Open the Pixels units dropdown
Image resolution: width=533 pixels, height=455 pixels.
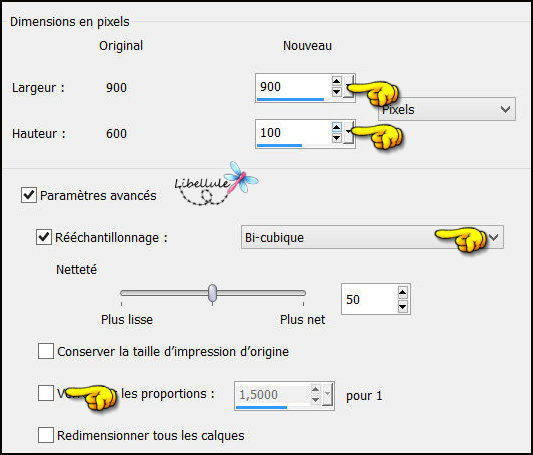coord(447,109)
